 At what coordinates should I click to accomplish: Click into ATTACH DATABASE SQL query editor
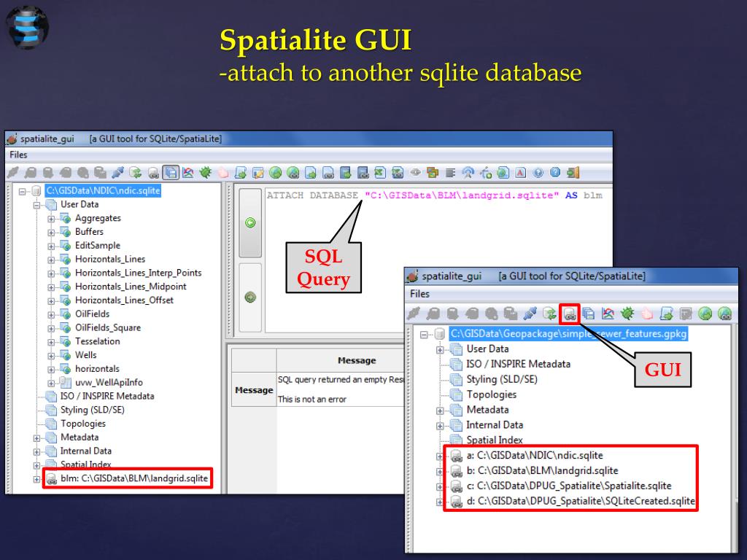pyautogui.click(x=438, y=261)
